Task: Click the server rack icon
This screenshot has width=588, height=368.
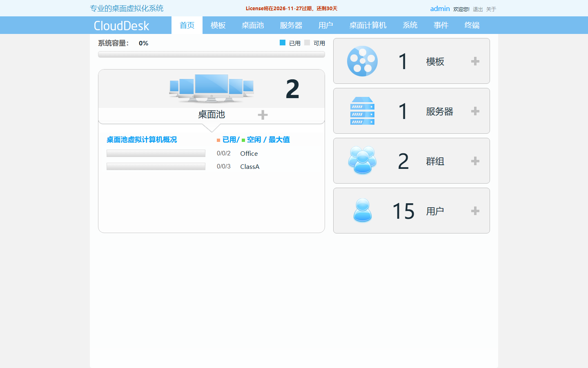Action: point(362,111)
